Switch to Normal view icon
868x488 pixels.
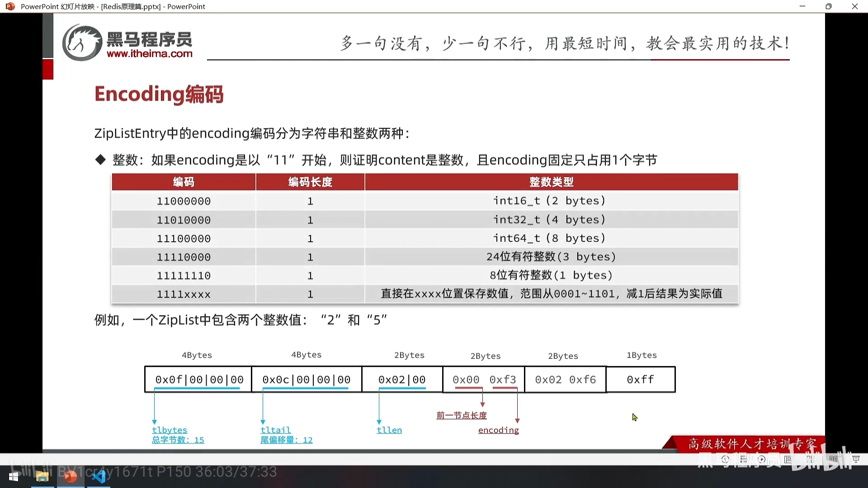(x=788, y=459)
